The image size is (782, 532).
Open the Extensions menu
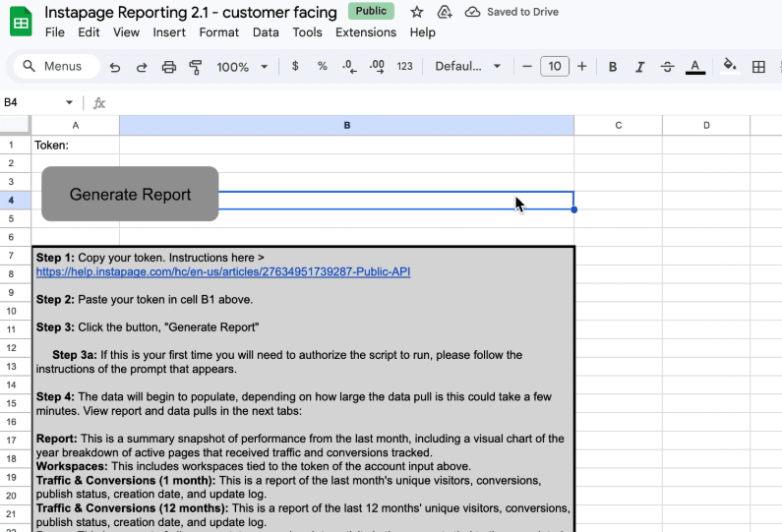tap(366, 32)
